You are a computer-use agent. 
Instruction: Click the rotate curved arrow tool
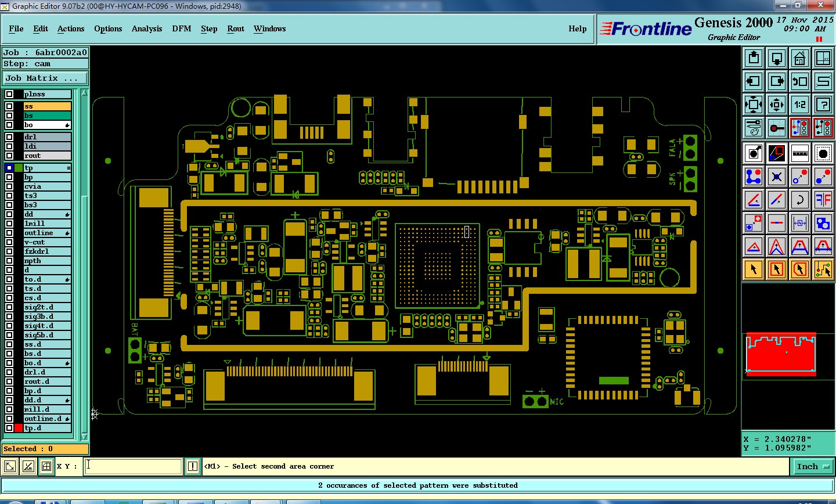pos(800,200)
